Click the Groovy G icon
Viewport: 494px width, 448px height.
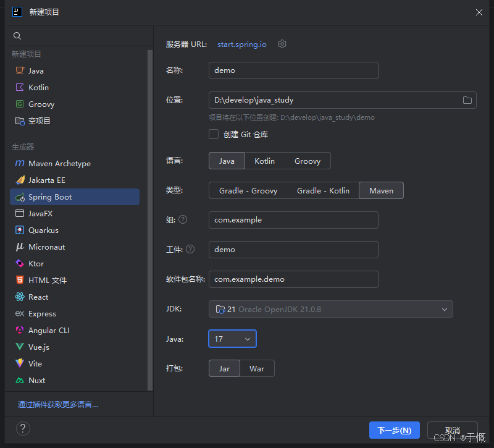click(20, 104)
